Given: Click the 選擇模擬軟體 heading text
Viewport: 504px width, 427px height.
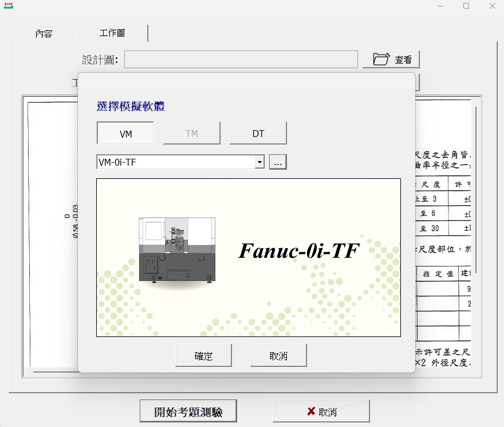Looking at the screenshot, I should click(x=131, y=106).
